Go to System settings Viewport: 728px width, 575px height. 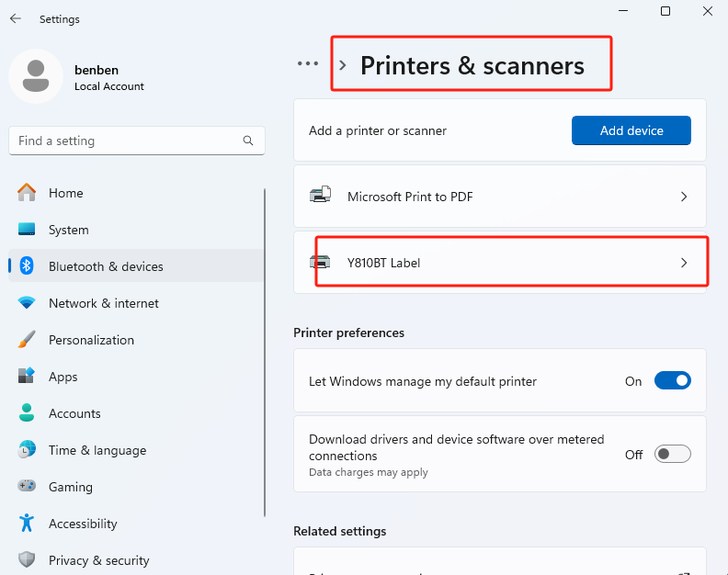coord(136,230)
